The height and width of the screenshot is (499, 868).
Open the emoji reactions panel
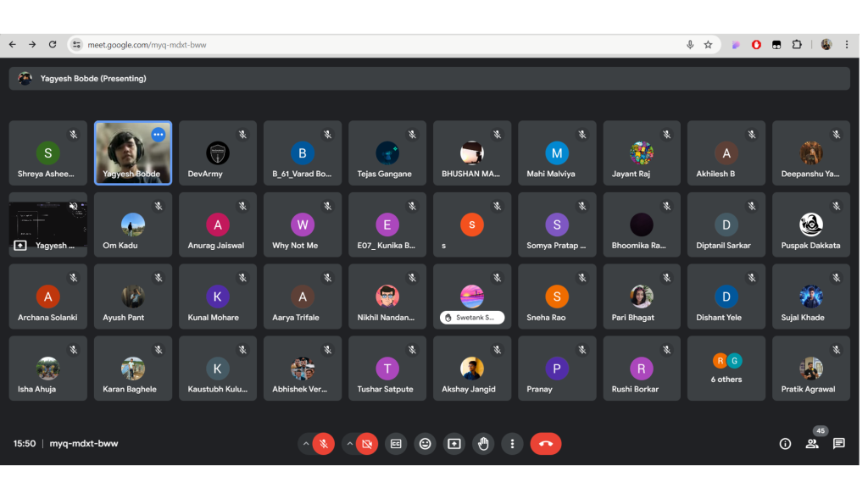coord(425,444)
